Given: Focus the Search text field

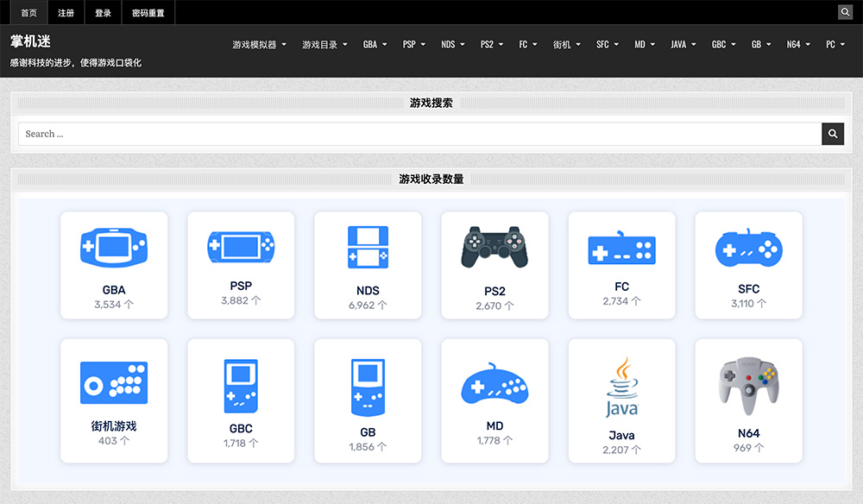Looking at the screenshot, I should coord(420,134).
